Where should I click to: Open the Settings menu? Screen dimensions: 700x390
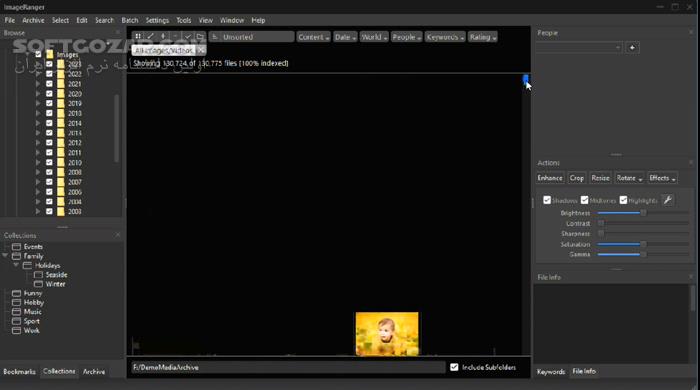coord(157,21)
